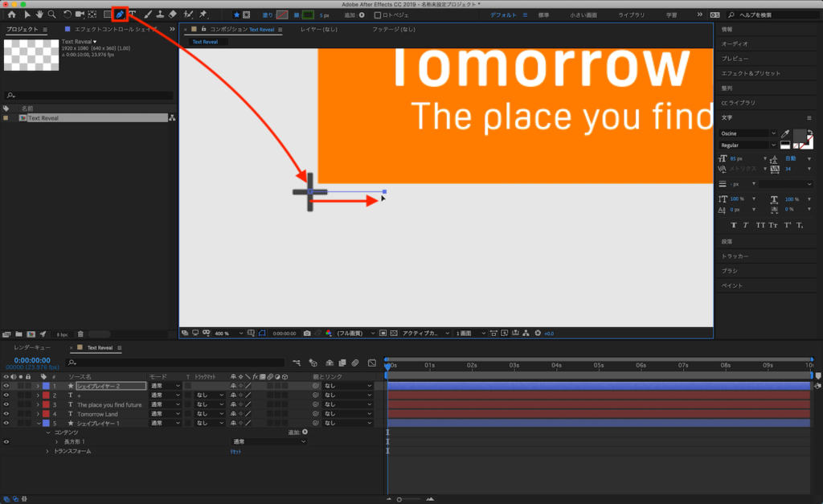Image resolution: width=823 pixels, height=504 pixels.
Task: Open the Oscine font family dropdown
Action: click(x=748, y=133)
